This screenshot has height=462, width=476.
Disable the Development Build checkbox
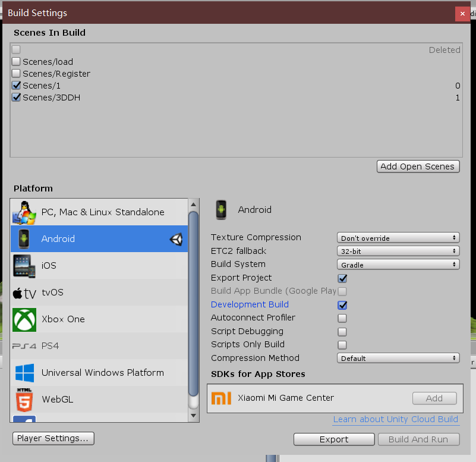[x=342, y=304]
